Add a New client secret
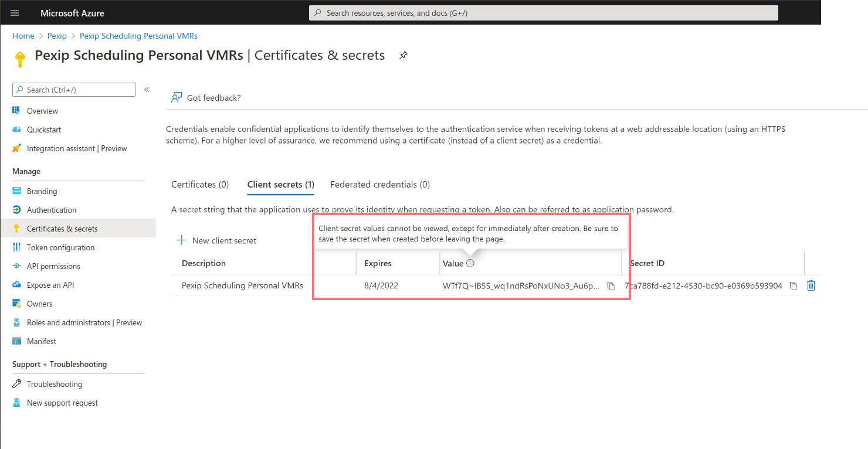 [216, 240]
